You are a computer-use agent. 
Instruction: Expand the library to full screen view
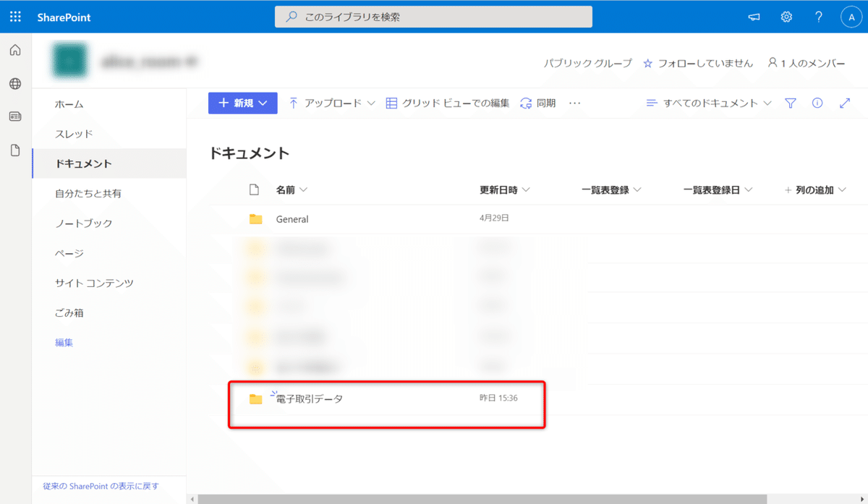pos(844,103)
